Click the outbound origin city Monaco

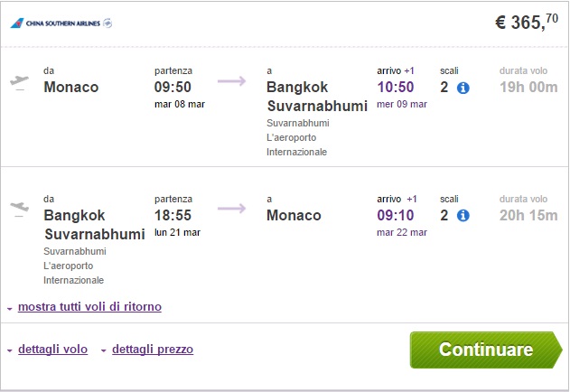[x=70, y=88]
